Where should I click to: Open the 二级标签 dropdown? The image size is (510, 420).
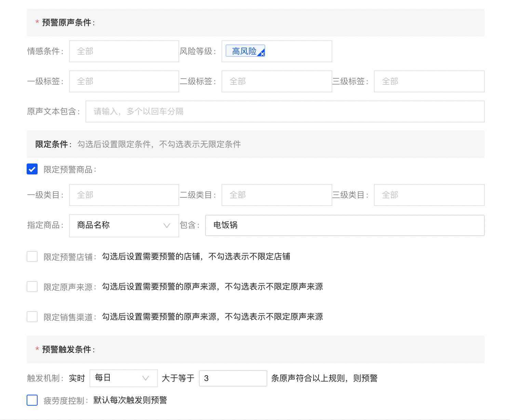pos(277,81)
